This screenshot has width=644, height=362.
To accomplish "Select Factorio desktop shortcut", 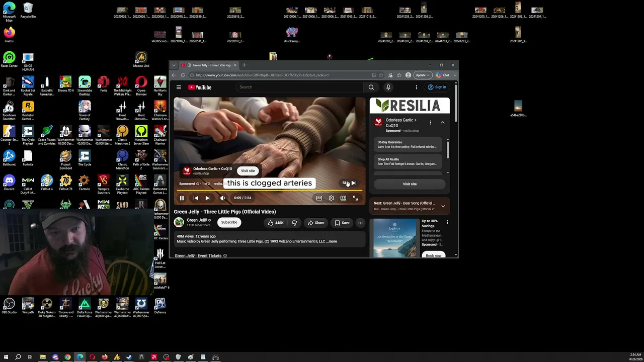I will point(85,183).
